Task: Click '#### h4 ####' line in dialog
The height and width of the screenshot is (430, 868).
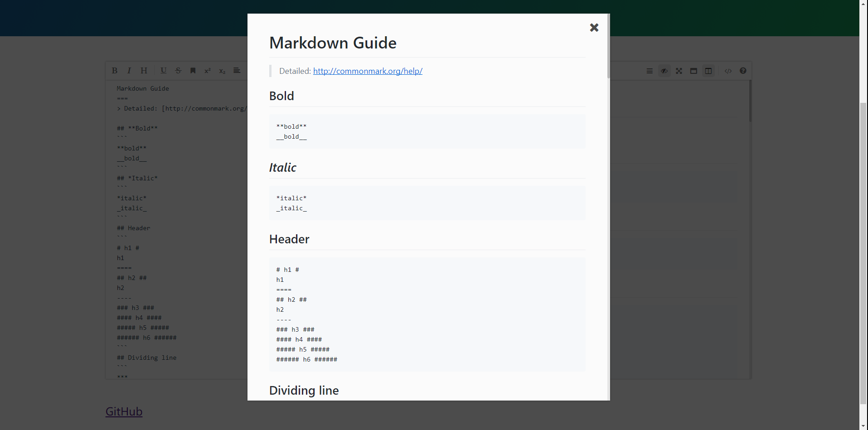Action: pyautogui.click(x=299, y=339)
